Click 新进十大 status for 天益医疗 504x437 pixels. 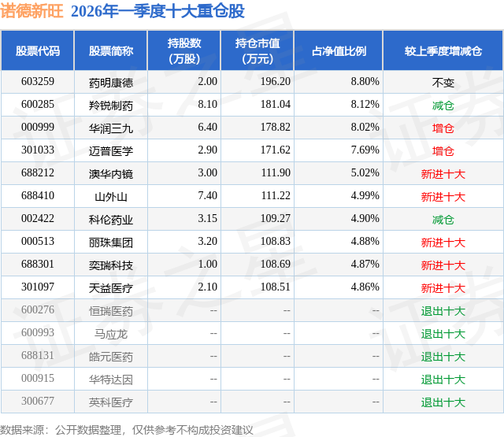[x=443, y=288]
